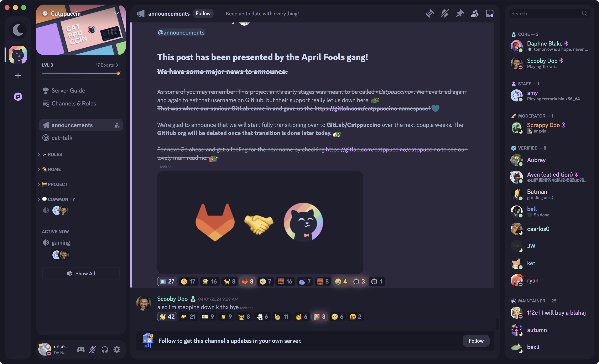This screenshot has height=364, width=599.
Task: Click Follow button in bottom banner
Action: pos(476,340)
